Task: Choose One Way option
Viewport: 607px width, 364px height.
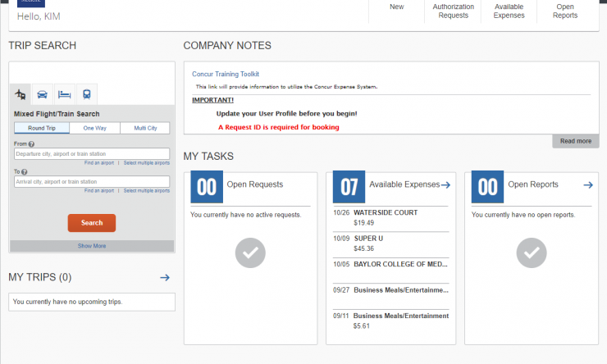Action: pos(95,128)
